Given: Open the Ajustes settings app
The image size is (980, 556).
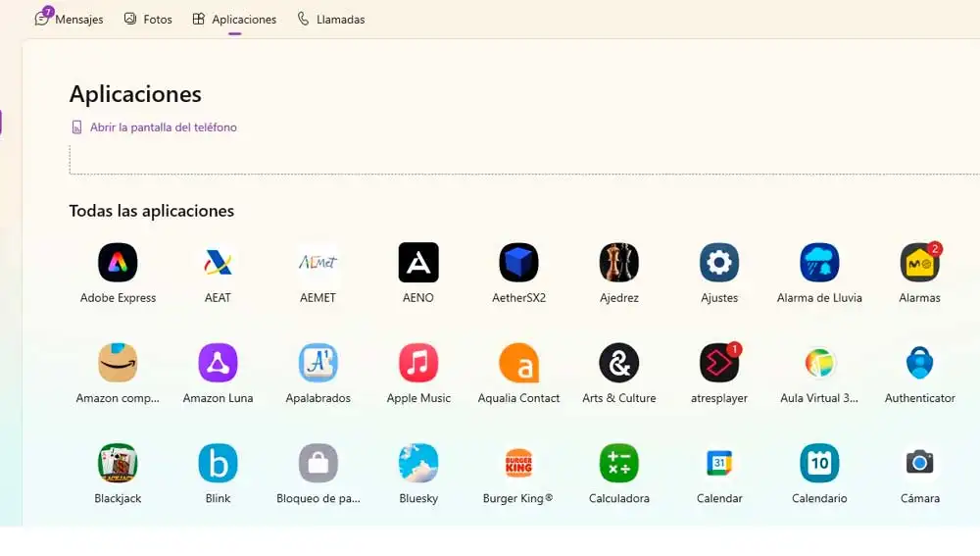Looking at the screenshot, I should click(x=719, y=263).
